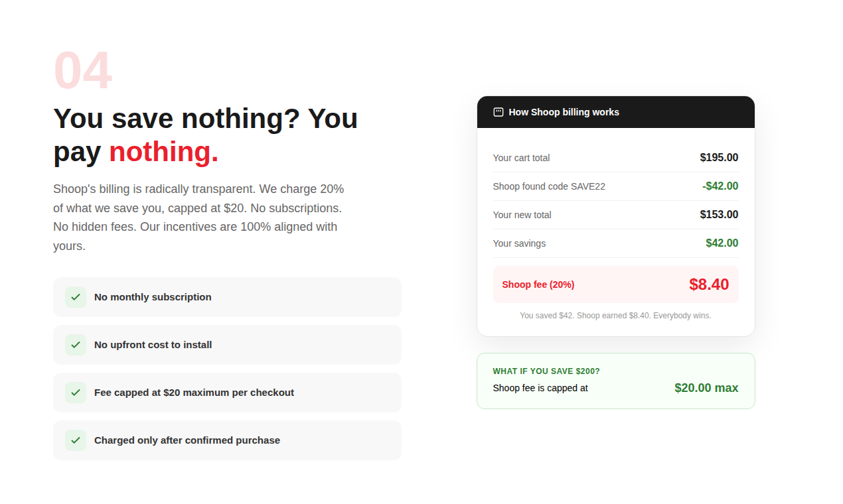Click the 'Your new total' label

click(522, 215)
